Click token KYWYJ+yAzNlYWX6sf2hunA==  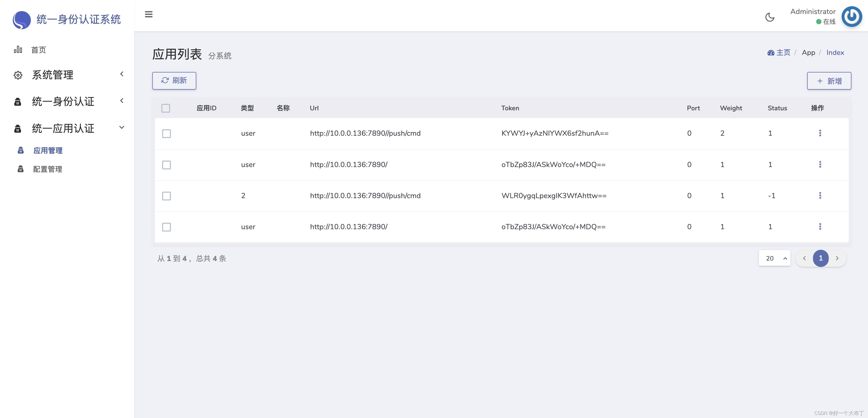[x=555, y=133]
